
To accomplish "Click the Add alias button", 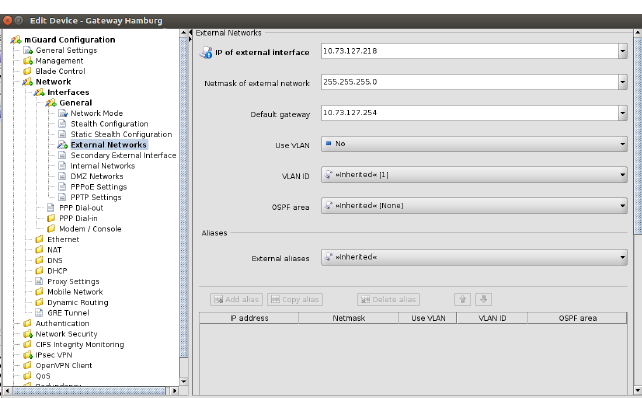I will click(236, 299).
